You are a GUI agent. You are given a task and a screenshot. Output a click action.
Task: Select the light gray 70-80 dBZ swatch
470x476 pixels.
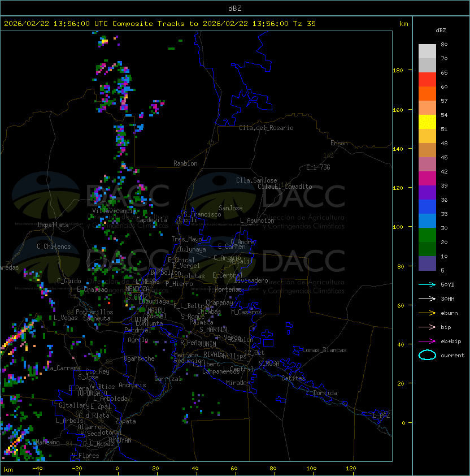[x=427, y=51]
